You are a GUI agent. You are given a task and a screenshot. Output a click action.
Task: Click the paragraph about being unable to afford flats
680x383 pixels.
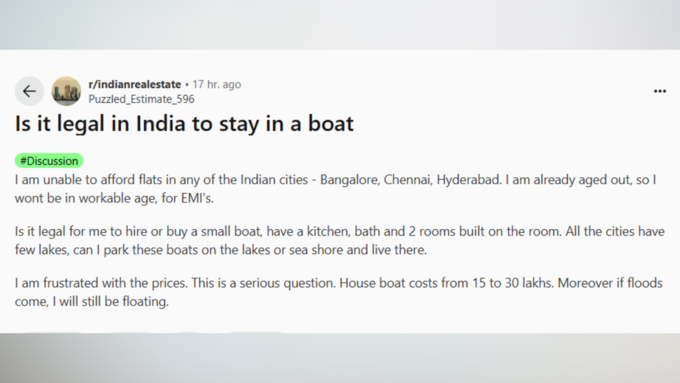[336, 189]
